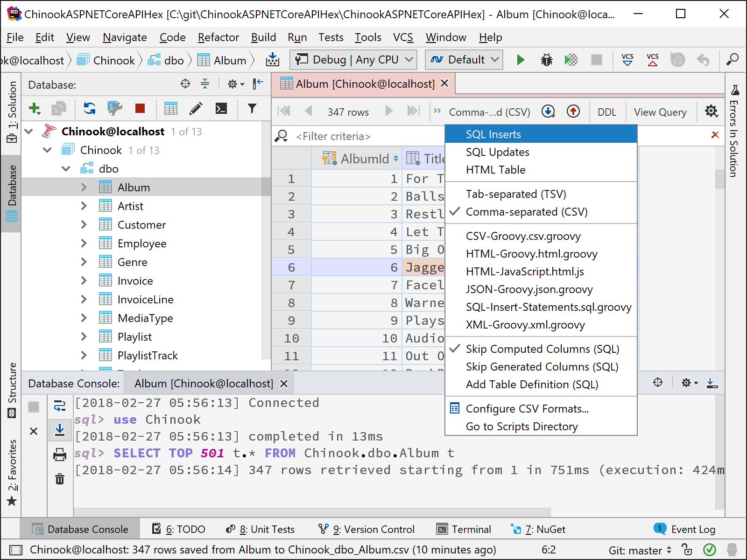Viewport: 747px width, 560px height.
Task: Click Scroll from editor crosshair in Database panel
Action: pos(185,84)
